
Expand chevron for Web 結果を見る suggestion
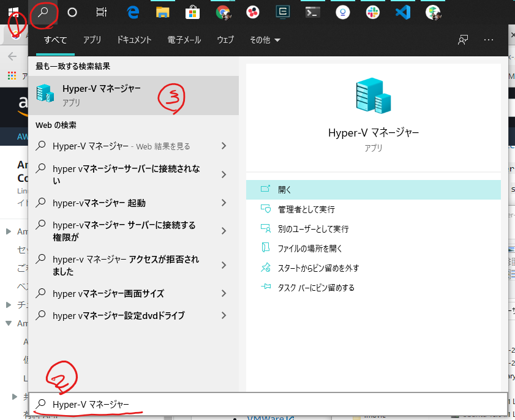pyautogui.click(x=224, y=146)
